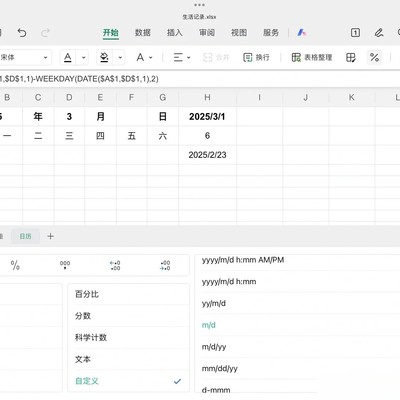
Task: Click into the formula bar
Action: pos(200,79)
